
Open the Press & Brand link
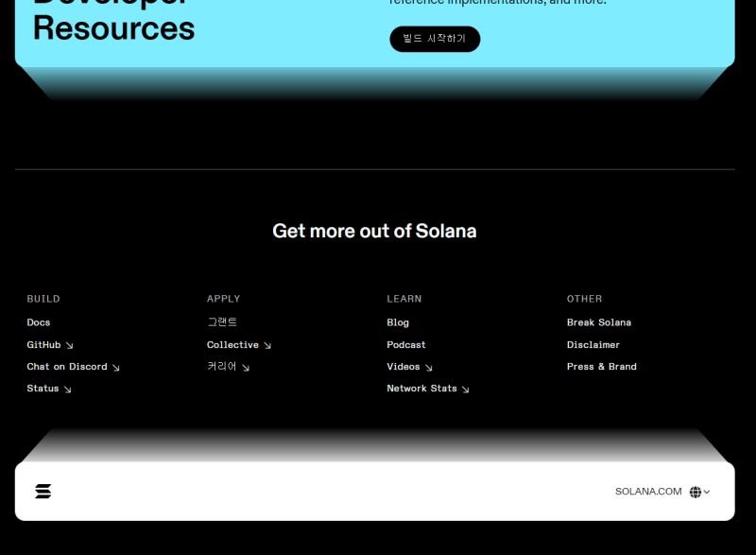coord(602,367)
